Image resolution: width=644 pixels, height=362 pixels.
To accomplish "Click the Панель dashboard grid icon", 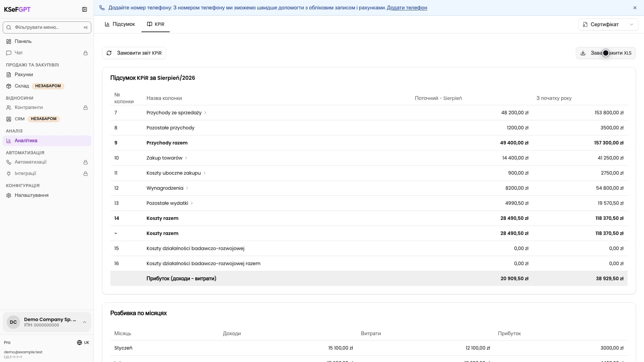I will point(9,42).
